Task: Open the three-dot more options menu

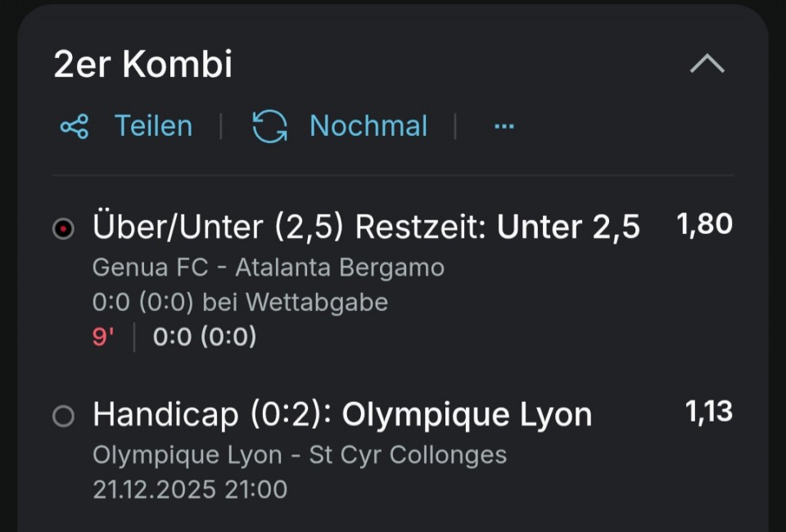Action: 504,126
